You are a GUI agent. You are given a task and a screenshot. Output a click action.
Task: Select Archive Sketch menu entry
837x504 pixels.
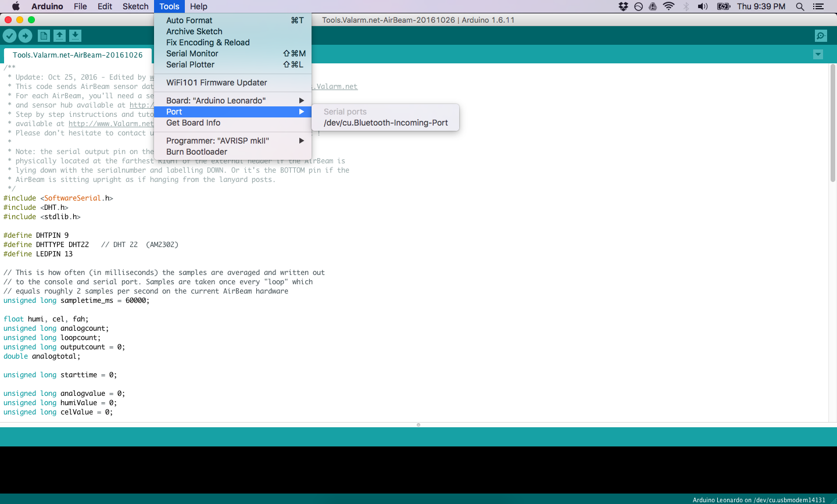click(233, 31)
